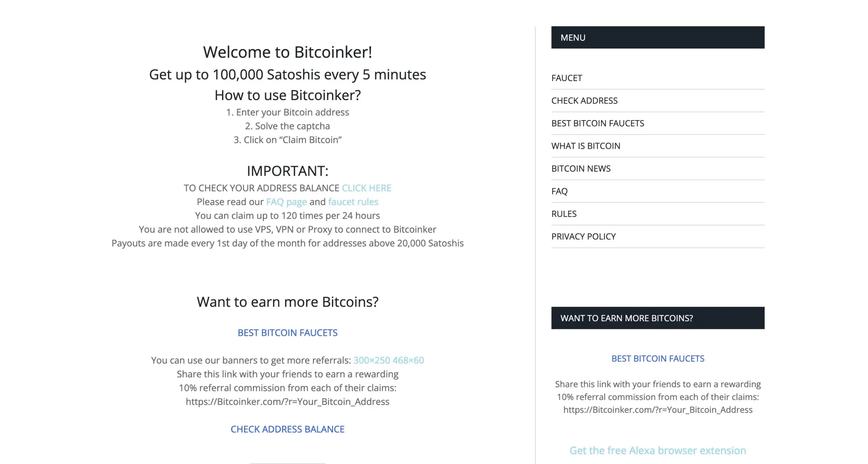Open the FAQ menu entry
868x464 pixels.
point(560,191)
